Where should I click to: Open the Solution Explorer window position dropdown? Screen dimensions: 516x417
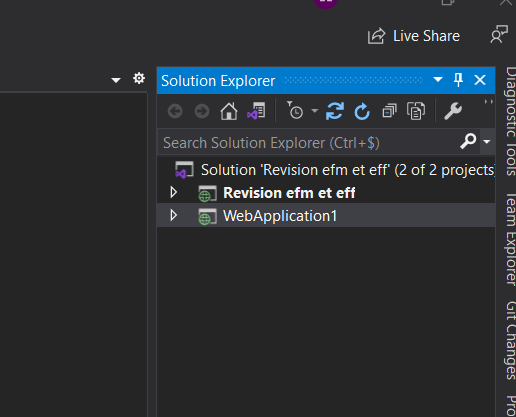(x=438, y=80)
